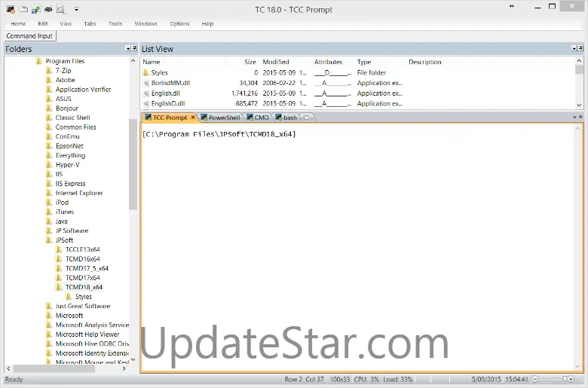Open the Options menu

179,23
